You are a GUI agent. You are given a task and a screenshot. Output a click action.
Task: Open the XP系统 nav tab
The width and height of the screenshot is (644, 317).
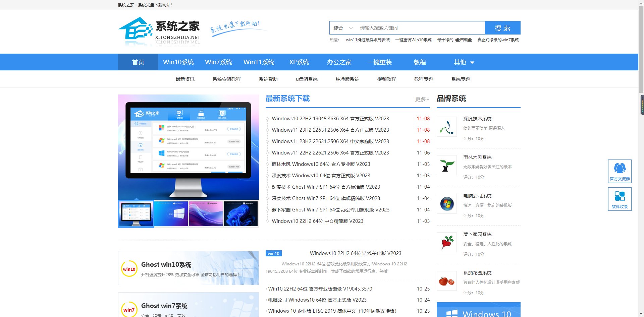(299, 62)
